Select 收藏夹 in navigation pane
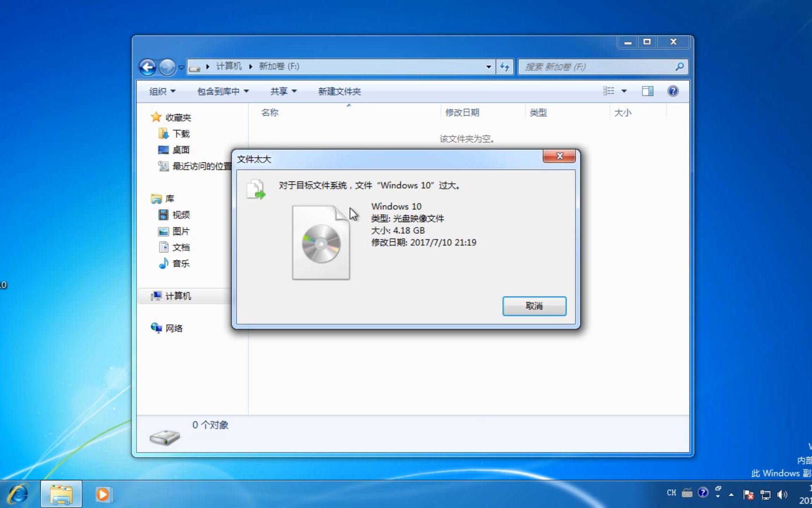Viewport: 812px width, 508px height. (x=171, y=117)
